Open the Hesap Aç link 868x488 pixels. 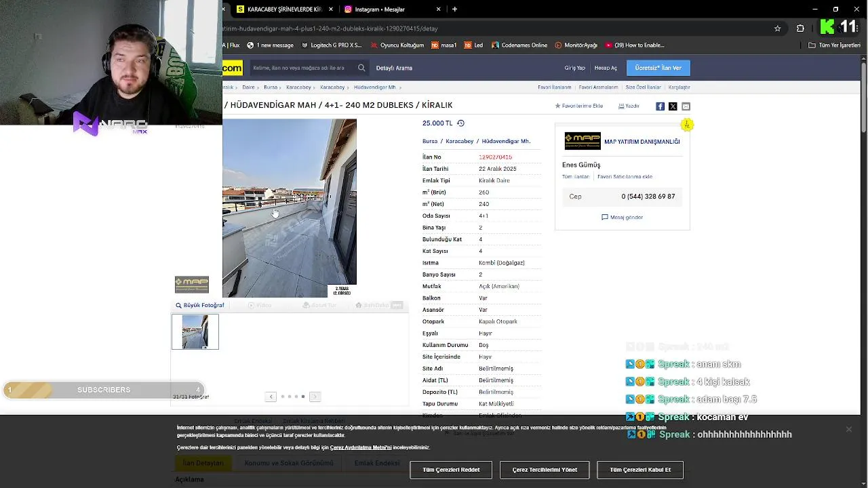[606, 68]
